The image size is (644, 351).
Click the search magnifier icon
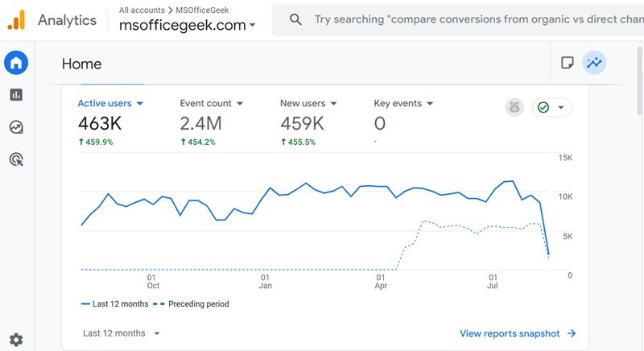click(x=295, y=19)
